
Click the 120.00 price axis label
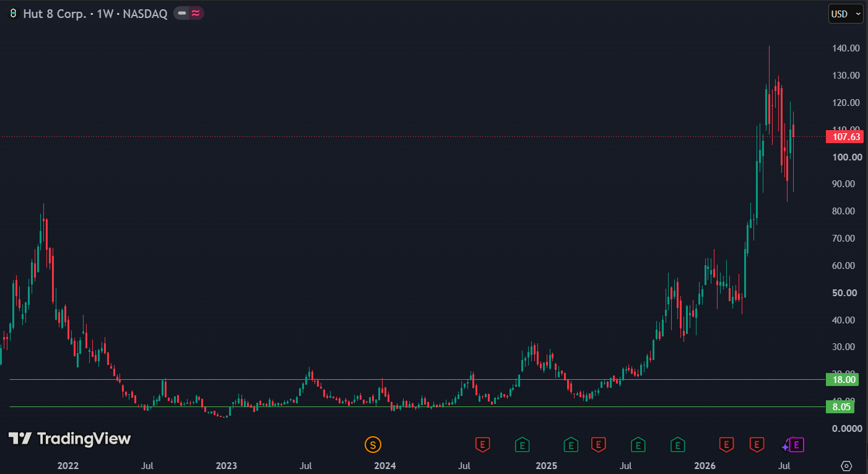tap(846, 103)
